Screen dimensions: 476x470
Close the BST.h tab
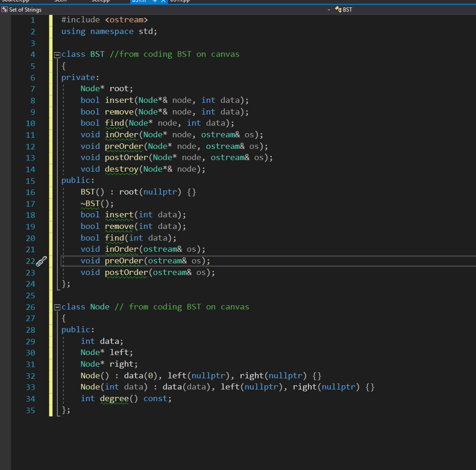tap(164, 2)
